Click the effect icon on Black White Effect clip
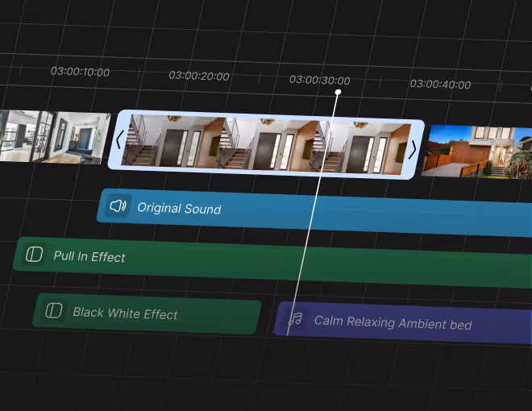532x411 pixels. pyautogui.click(x=54, y=310)
